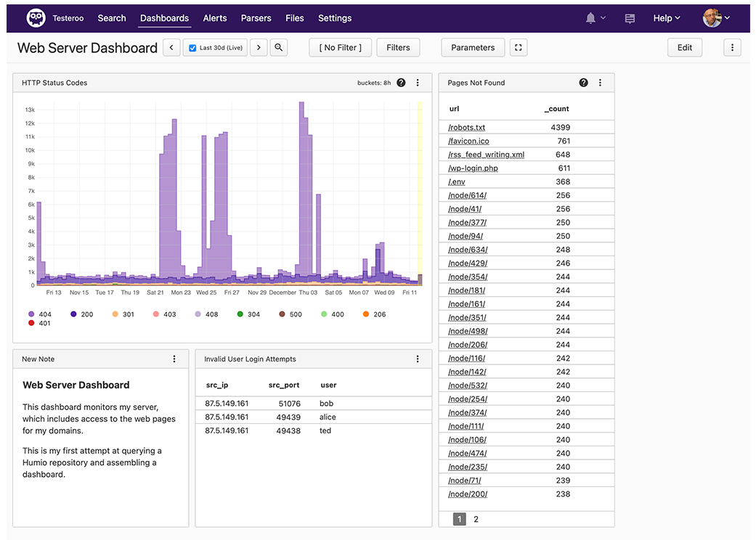Viewport: 756px width, 540px height.
Task: Open Invalid User Login Attempts options menu
Action: click(418, 359)
